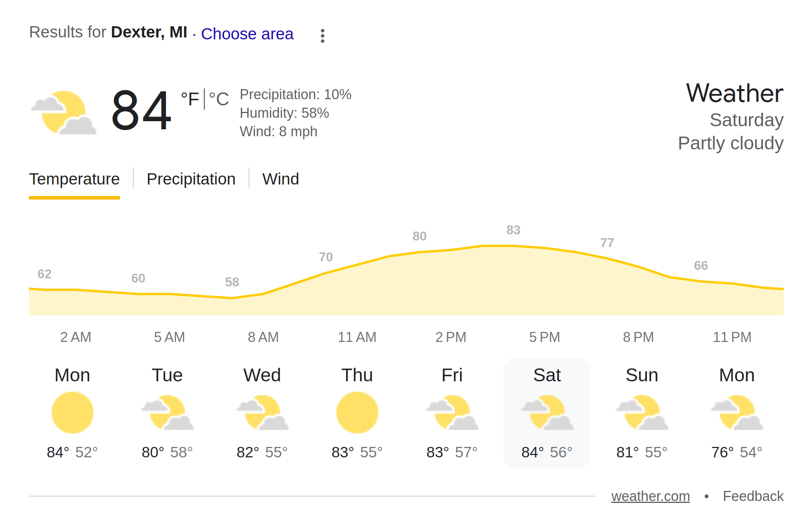
Task: Switch to the Precipitation tab
Action: [191, 179]
